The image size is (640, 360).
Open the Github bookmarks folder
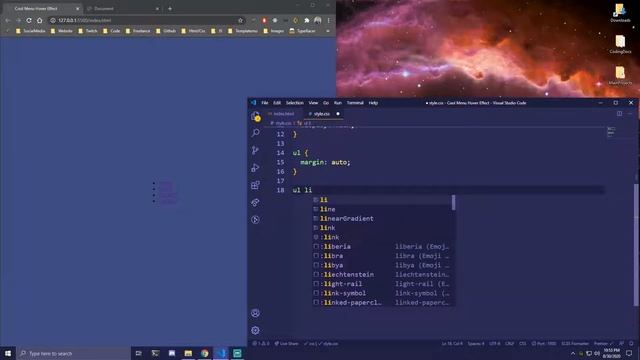point(166,31)
